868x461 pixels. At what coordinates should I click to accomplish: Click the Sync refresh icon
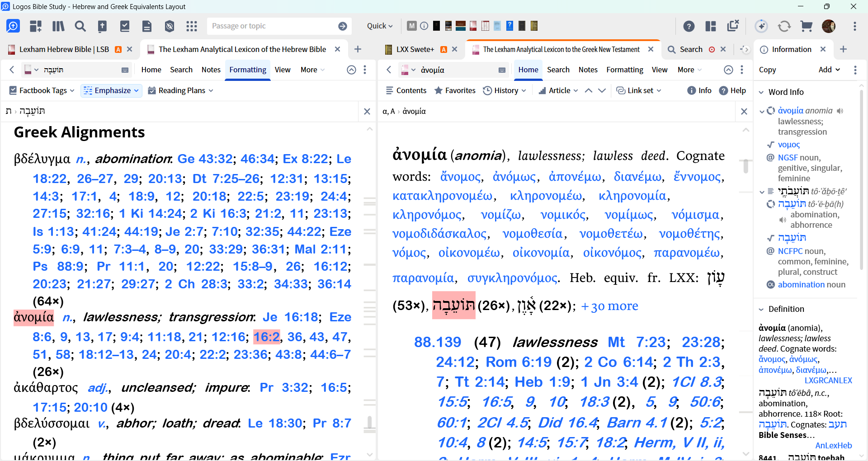784,26
